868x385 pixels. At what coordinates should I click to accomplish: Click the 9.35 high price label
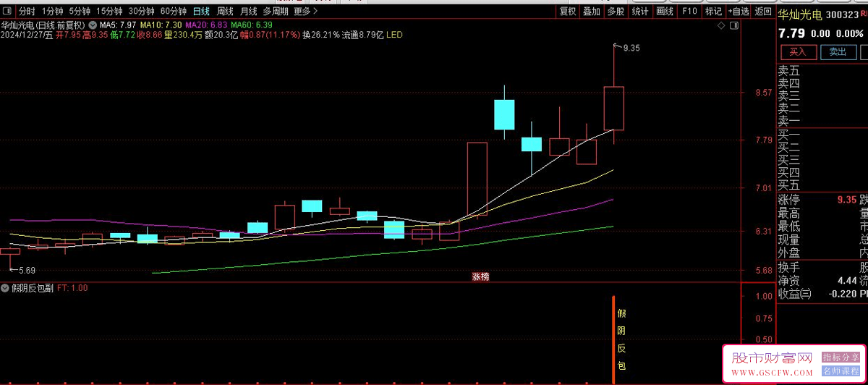[x=631, y=48]
